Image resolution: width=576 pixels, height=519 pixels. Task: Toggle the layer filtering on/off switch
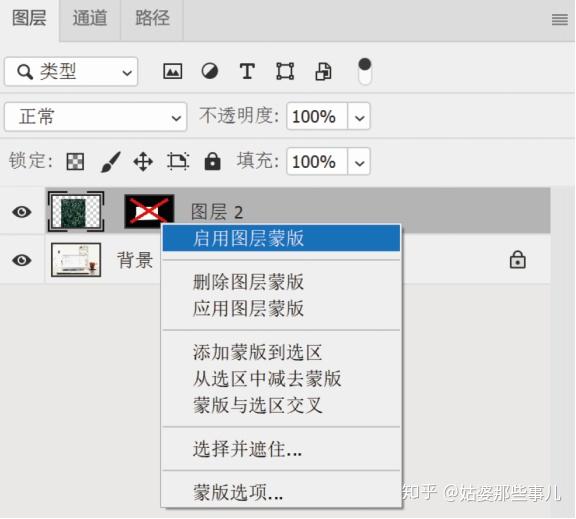pyautogui.click(x=364, y=71)
